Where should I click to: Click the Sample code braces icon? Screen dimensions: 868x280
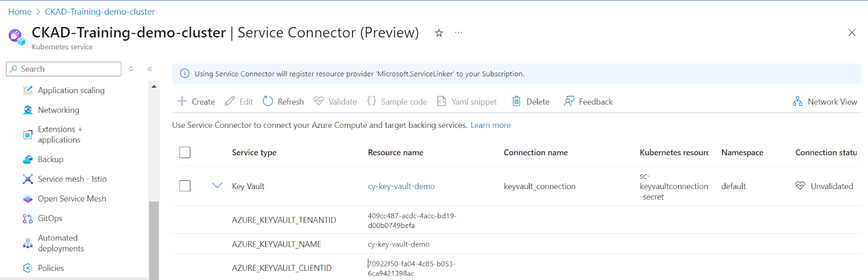point(372,101)
